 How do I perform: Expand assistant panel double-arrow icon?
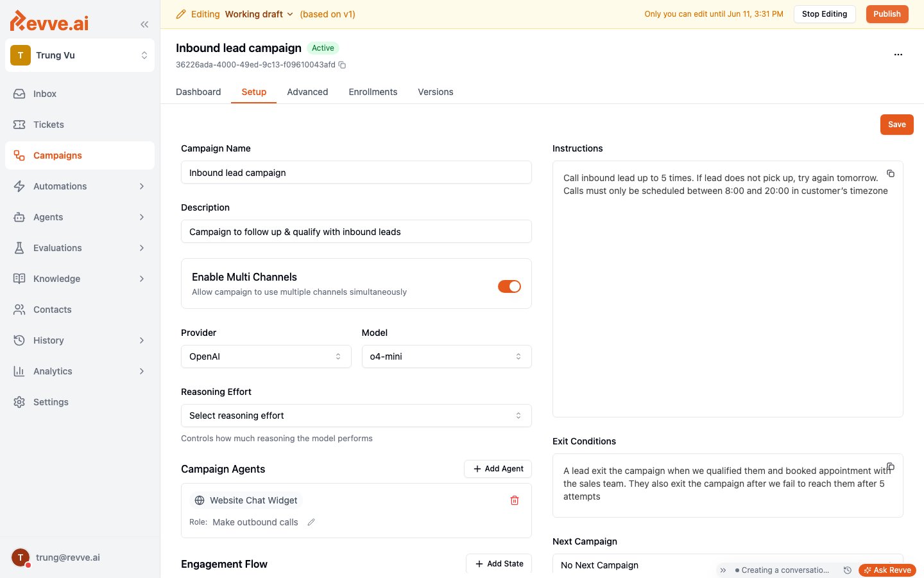point(723,570)
